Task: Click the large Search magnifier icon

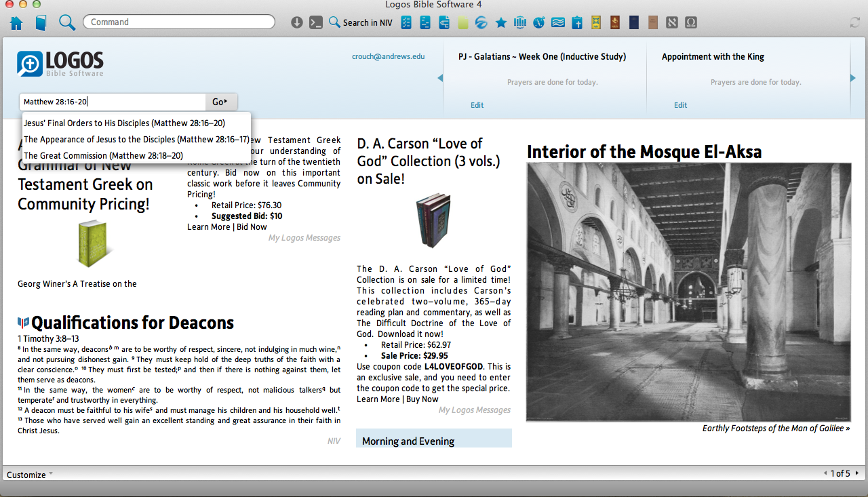Action: pos(66,22)
